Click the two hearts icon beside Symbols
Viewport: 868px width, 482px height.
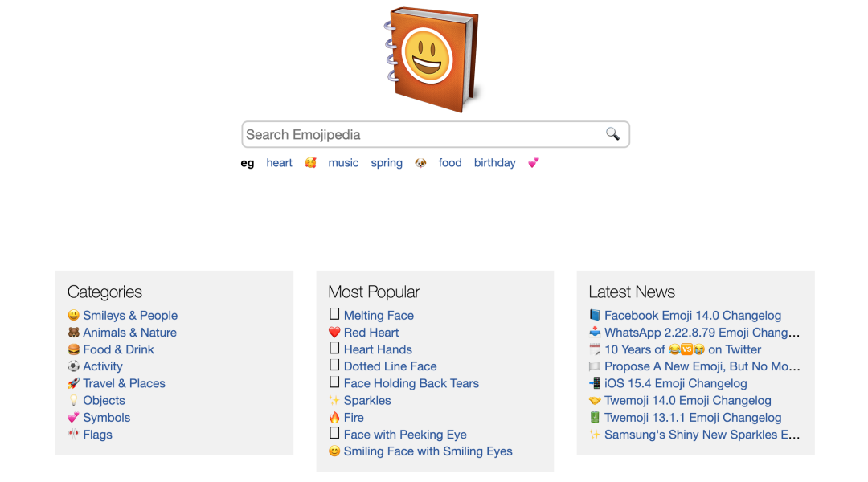(x=74, y=418)
